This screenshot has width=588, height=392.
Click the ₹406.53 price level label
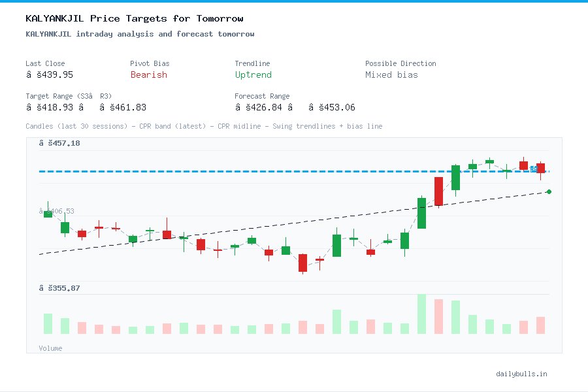click(x=56, y=211)
